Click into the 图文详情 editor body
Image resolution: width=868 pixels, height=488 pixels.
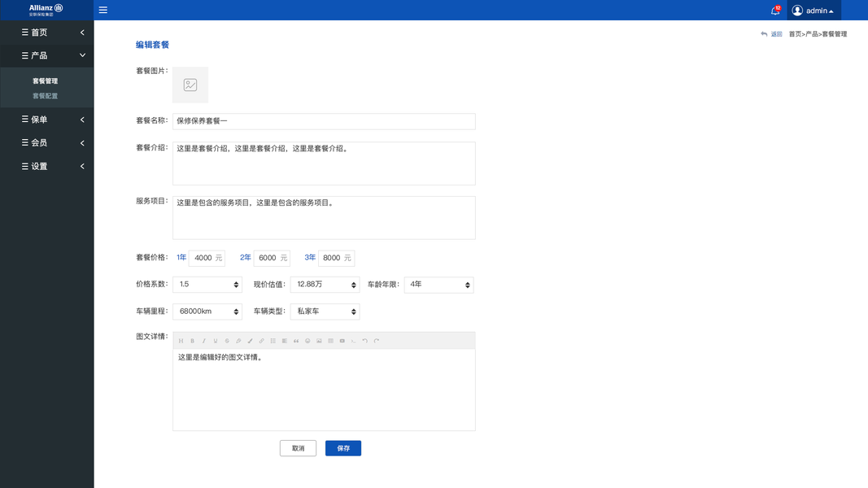[324, 390]
